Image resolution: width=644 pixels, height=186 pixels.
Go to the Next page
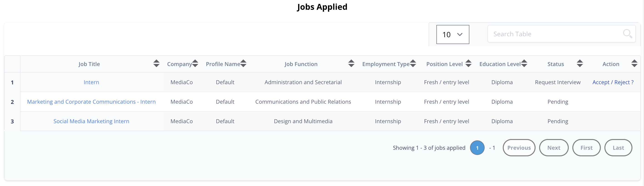(x=554, y=148)
